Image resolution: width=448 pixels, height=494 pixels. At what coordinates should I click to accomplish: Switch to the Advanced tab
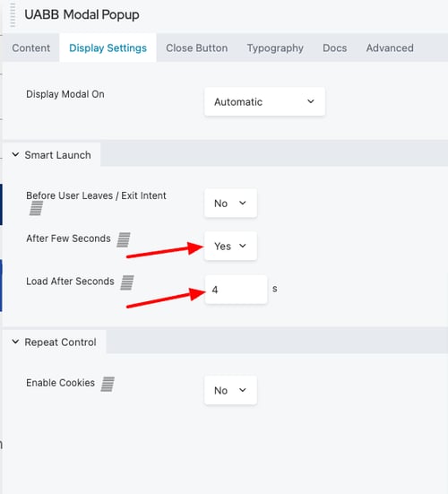pyautogui.click(x=390, y=48)
